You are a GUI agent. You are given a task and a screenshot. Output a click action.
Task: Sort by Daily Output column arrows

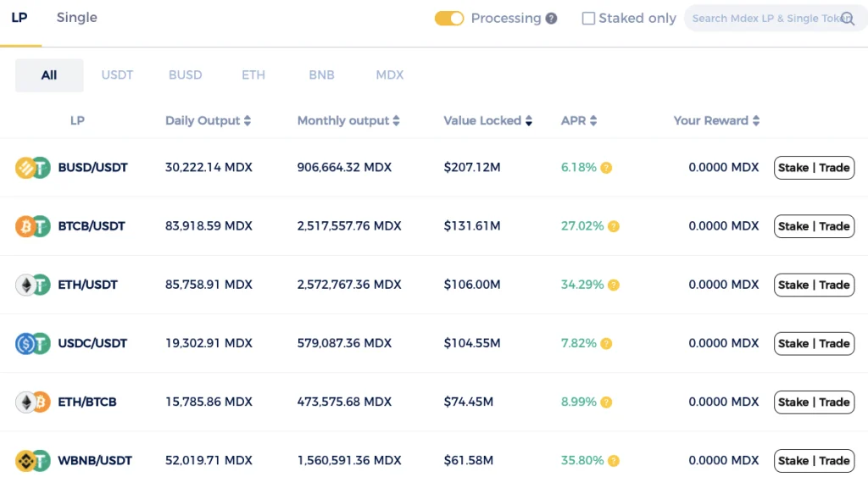[x=248, y=120]
